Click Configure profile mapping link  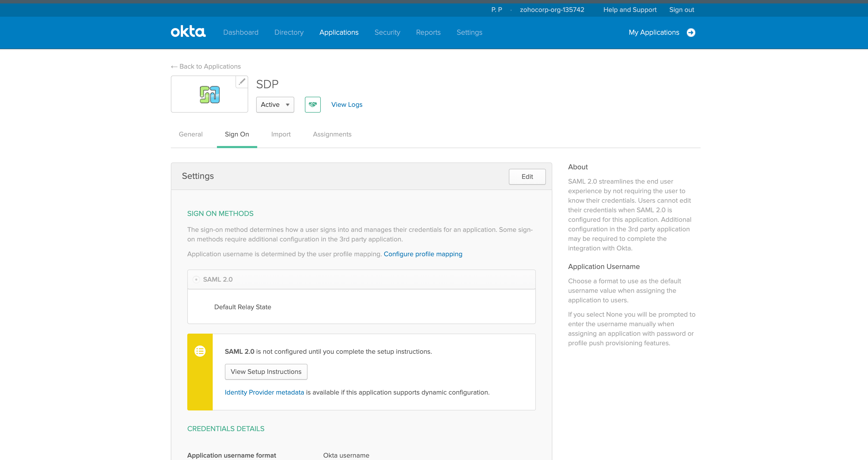(x=422, y=254)
